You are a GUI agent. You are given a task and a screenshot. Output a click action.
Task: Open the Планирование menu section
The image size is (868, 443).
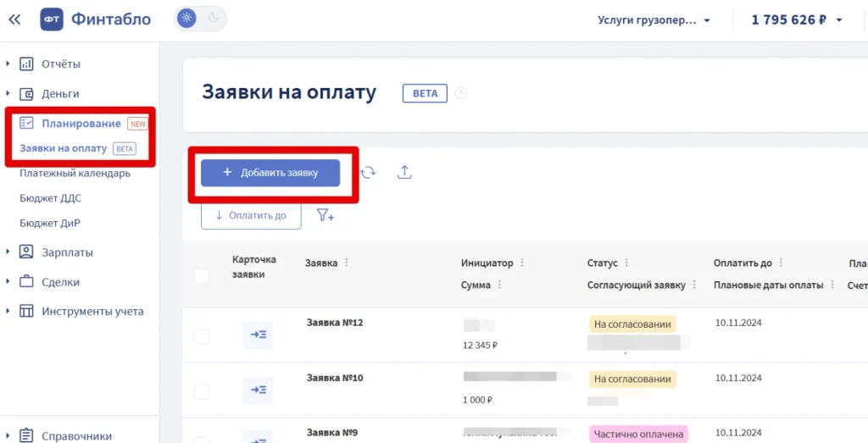(x=81, y=124)
